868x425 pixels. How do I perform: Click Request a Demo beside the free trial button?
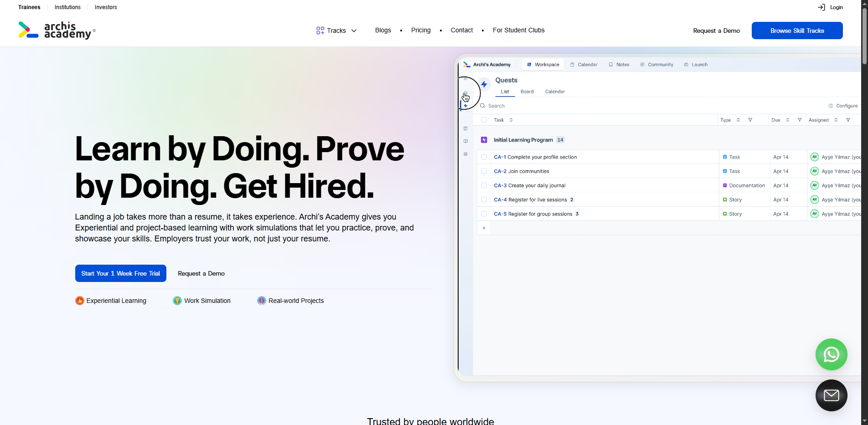[201, 273]
